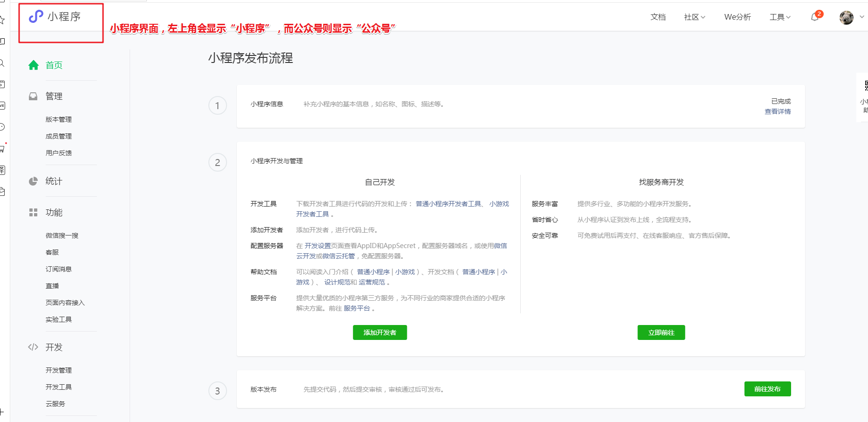The height and width of the screenshot is (422, 868).
Task: Open 云服务 in the sidebar
Action: (x=55, y=404)
